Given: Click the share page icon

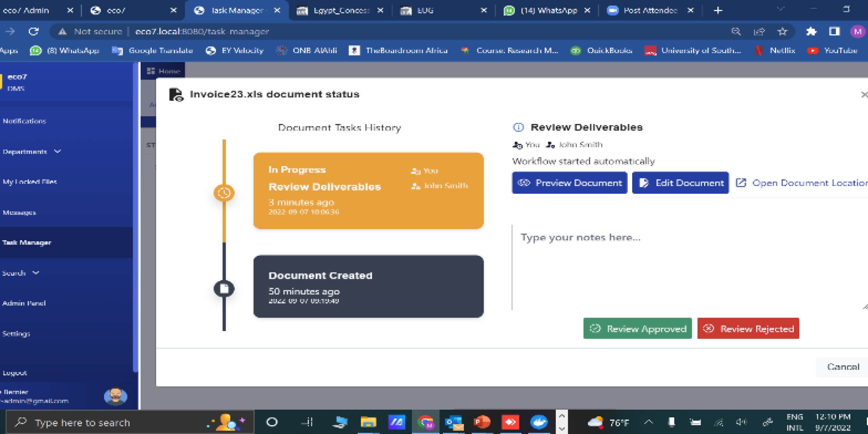Looking at the screenshot, I should (759, 32).
